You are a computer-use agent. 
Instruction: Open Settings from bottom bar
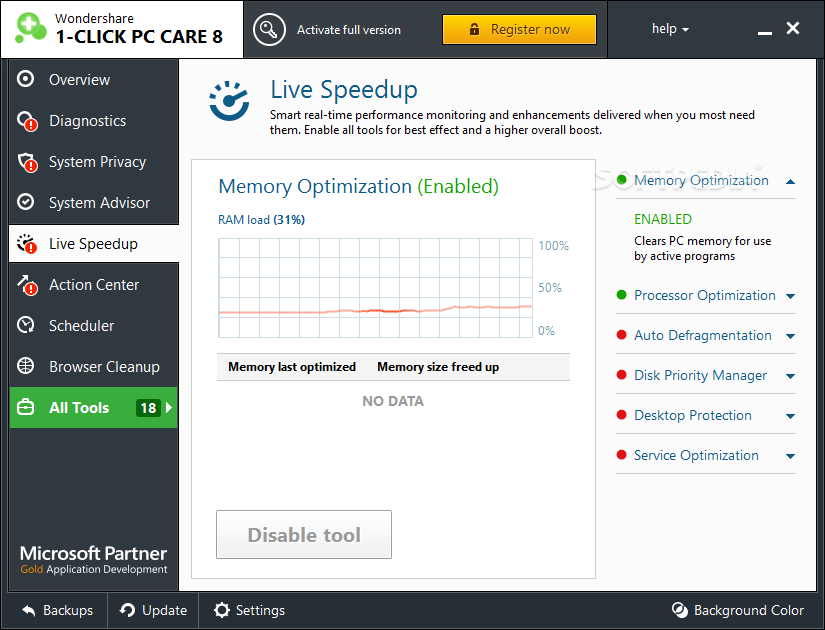[249, 611]
